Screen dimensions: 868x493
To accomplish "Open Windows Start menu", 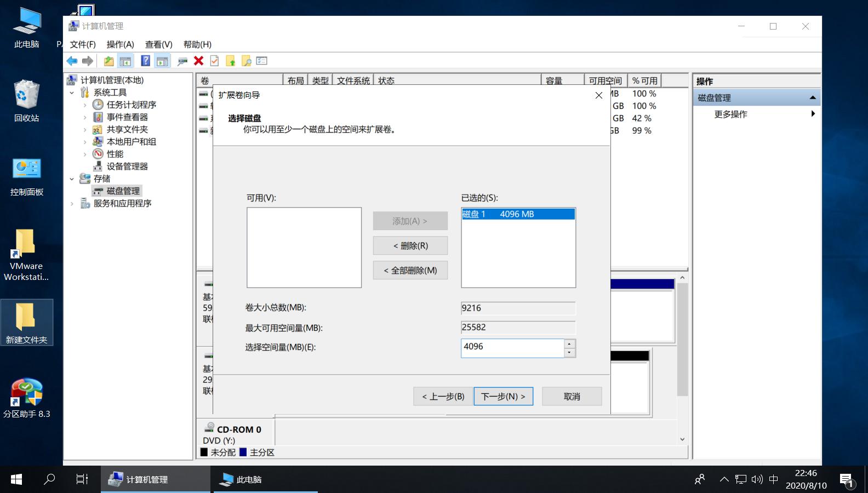I will point(16,479).
